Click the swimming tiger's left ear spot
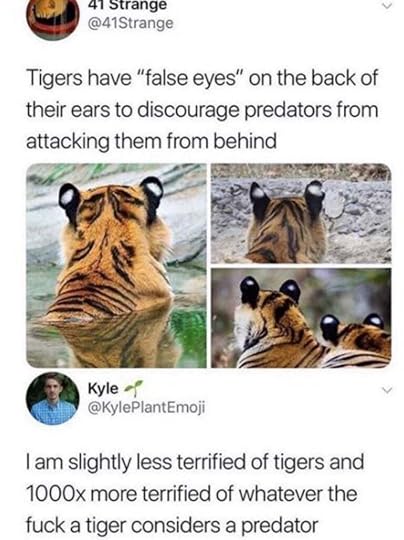Image resolution: width=404 pixels, height=540 pixels. (68, 196)
